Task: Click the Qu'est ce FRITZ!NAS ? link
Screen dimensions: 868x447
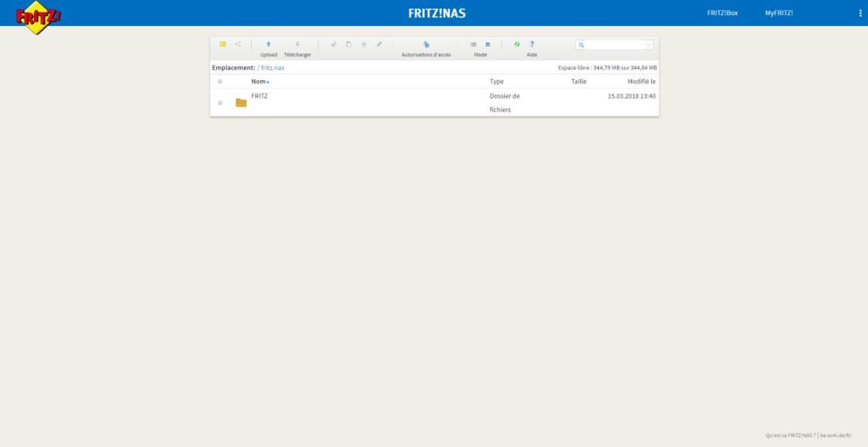Action: point(791,435)
